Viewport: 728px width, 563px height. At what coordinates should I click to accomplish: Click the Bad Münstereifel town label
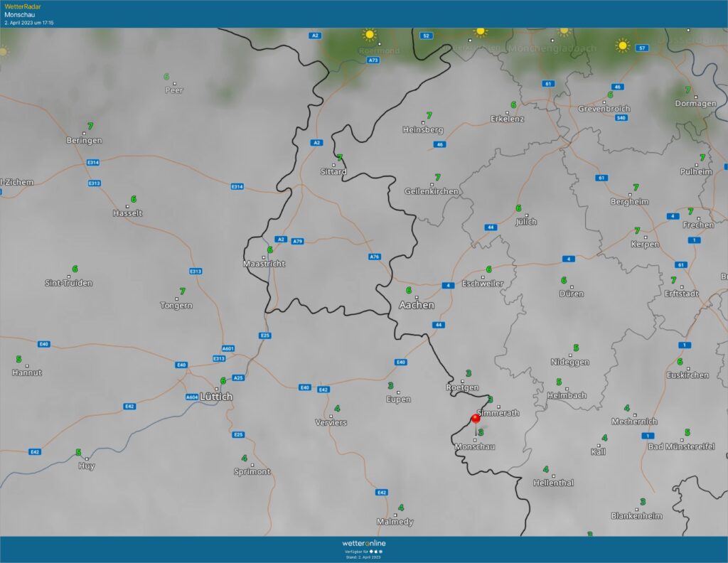click(x=682, y=446)
